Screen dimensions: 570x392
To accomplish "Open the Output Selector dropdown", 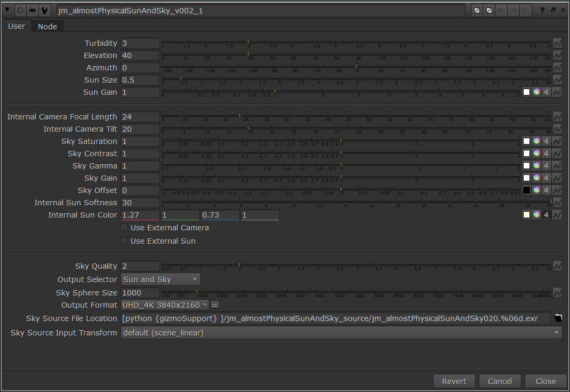I will (160, 279).
